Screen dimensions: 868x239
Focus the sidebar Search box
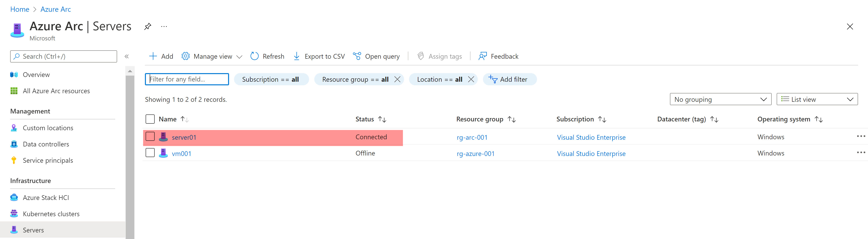click(64, 56)
